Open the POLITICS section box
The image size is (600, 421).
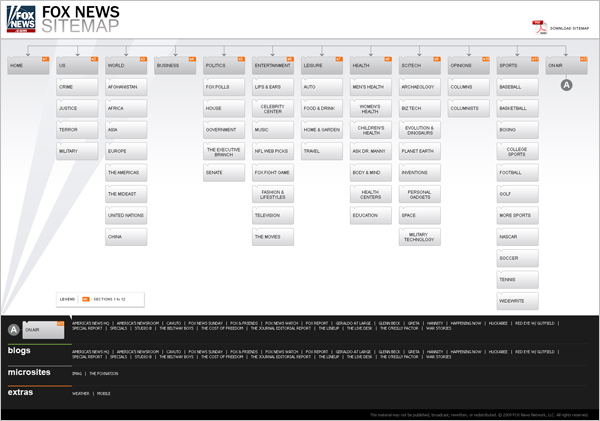click(x=224, y=65)
